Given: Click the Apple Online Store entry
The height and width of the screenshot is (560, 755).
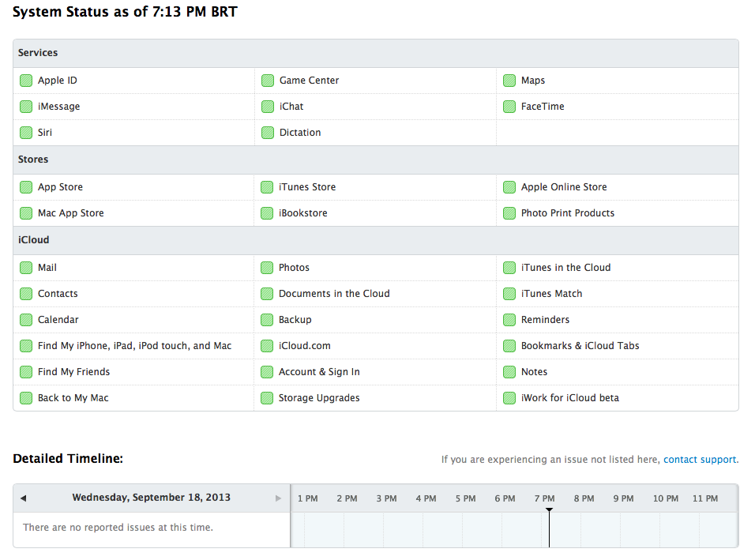Looking at the screenshot, I should pos(564,187).
